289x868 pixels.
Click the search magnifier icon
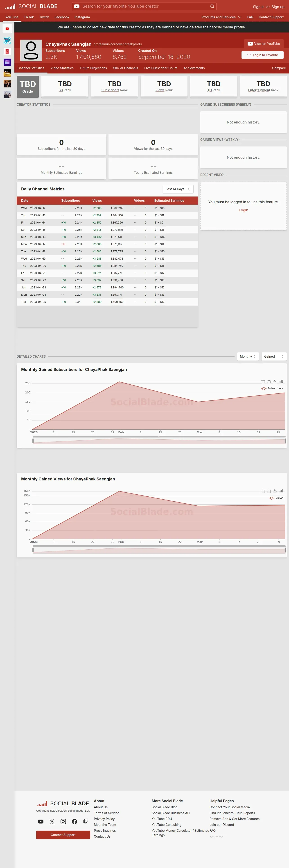[212, 6]
